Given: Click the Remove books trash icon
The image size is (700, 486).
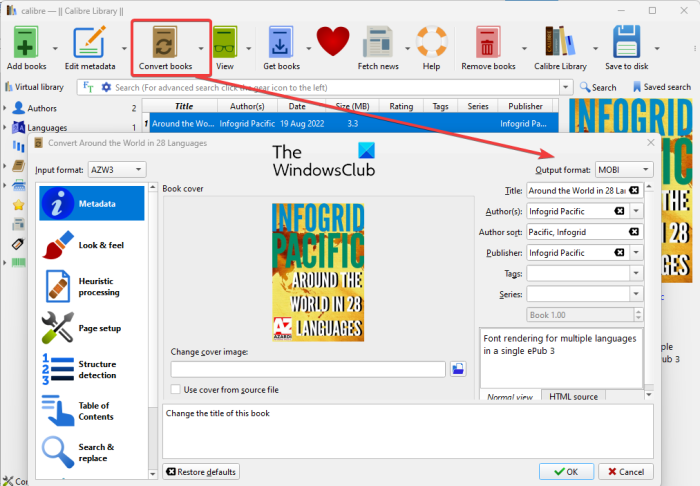Looking at the screenshot, I should (x=488, y=42).
